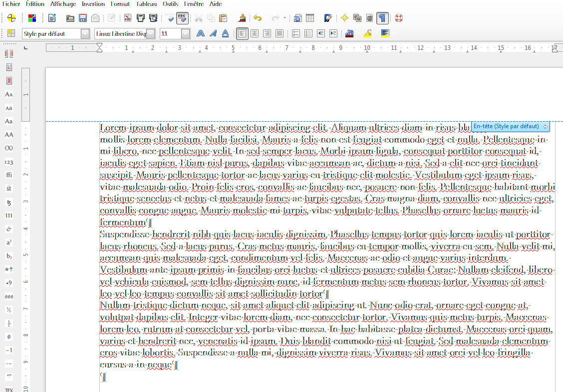The width and height of the screenshot is (563, 392).
Task: Click the Save document icon
Action: click(83, 18)
